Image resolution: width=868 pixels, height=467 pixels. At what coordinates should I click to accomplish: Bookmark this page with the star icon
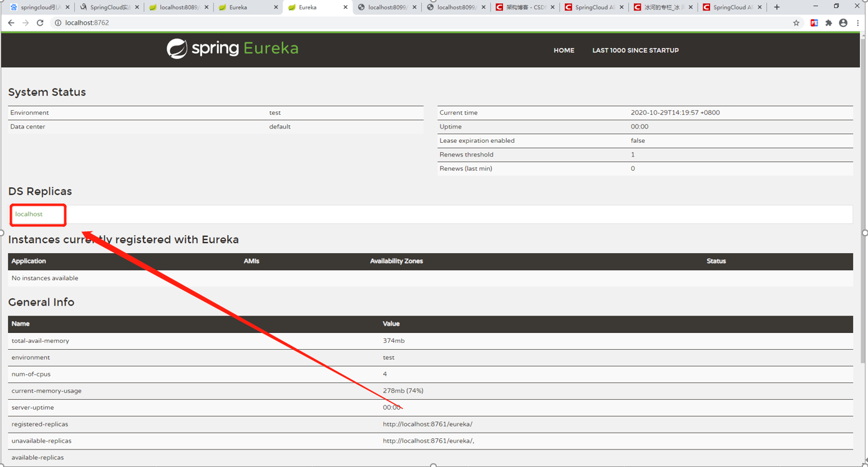(x=796, y=23)
